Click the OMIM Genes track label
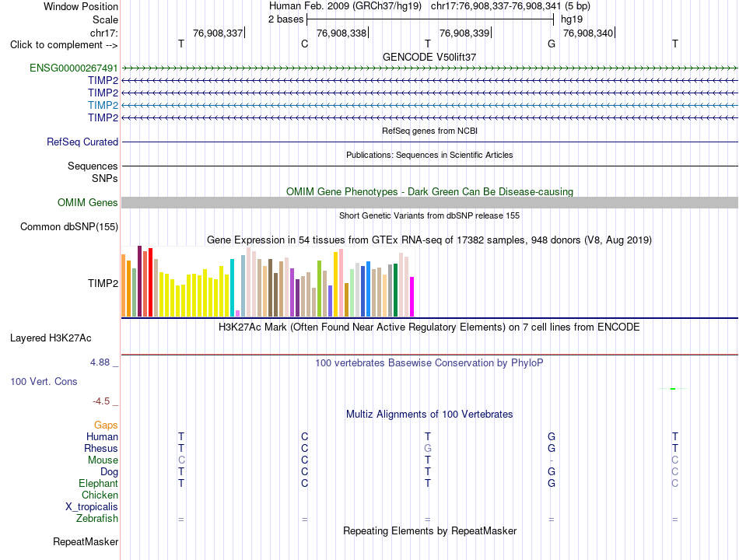The height and width of the screenshot is (560, 739). pyautogui.click(x=88, y=203)
